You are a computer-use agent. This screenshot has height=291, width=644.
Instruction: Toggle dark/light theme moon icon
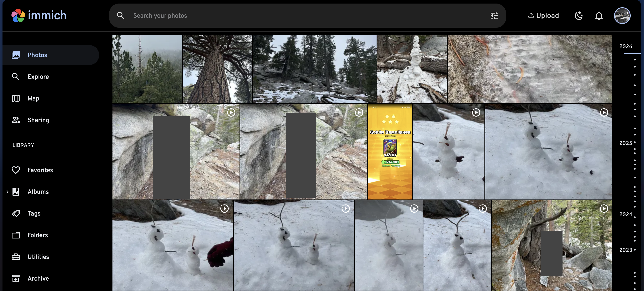click(579, 16)
